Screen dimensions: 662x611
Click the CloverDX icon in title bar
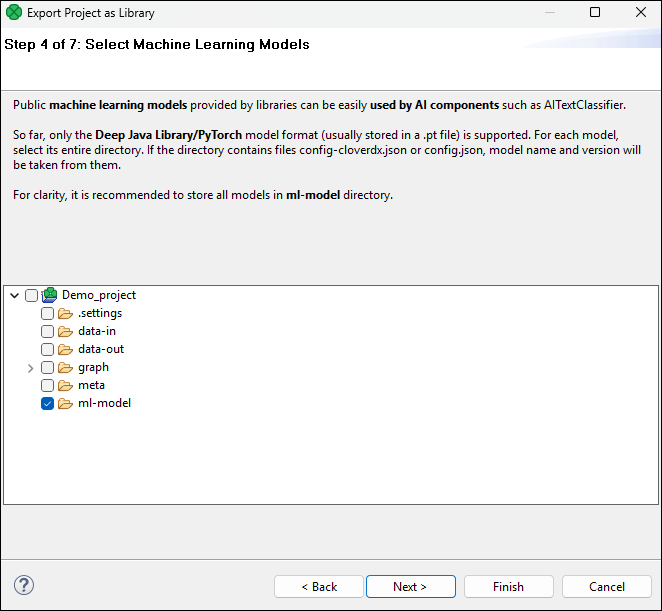(14, 12)
